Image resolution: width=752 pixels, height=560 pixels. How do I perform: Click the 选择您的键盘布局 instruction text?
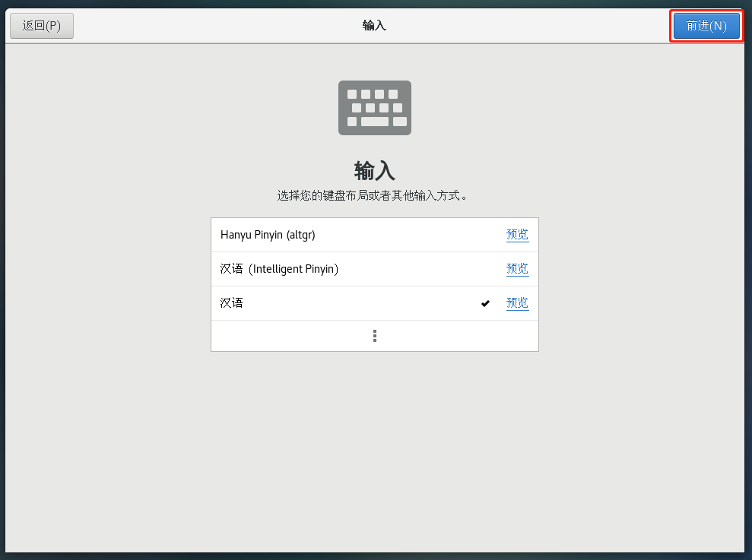tap(372, 195)
